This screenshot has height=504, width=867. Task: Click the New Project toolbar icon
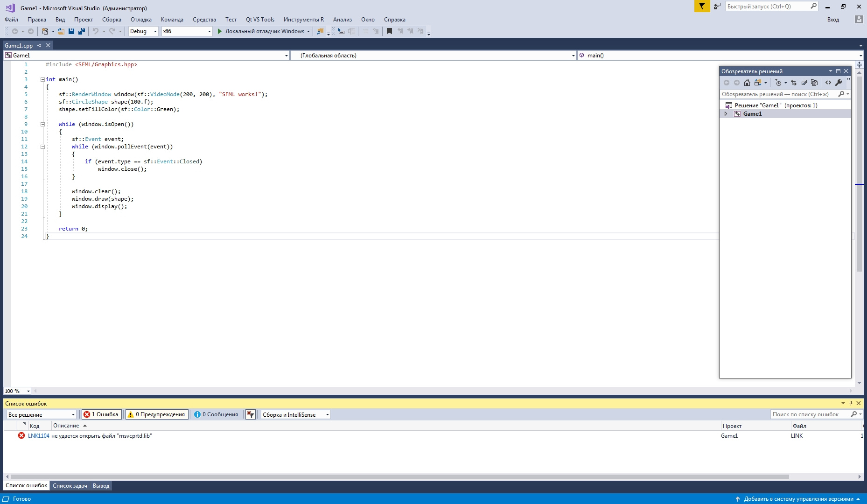(45, 31)
